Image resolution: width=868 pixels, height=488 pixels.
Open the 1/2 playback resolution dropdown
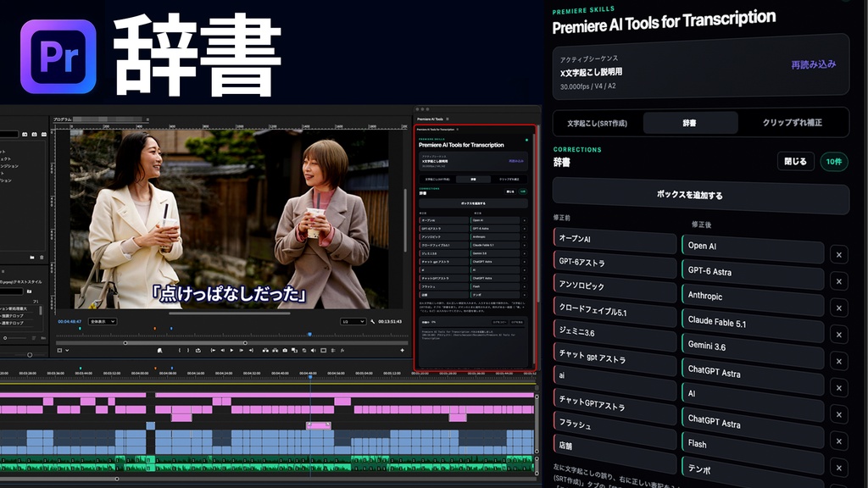point(353,321)
